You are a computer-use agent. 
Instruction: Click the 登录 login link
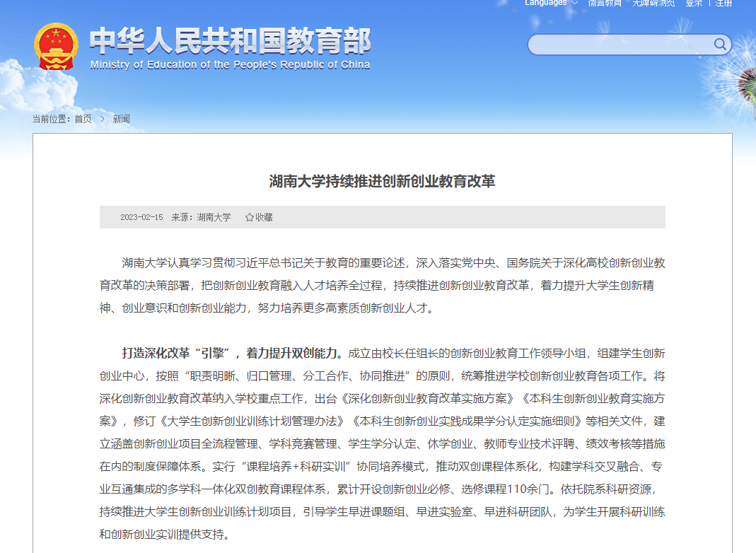(x=694, y=3)
